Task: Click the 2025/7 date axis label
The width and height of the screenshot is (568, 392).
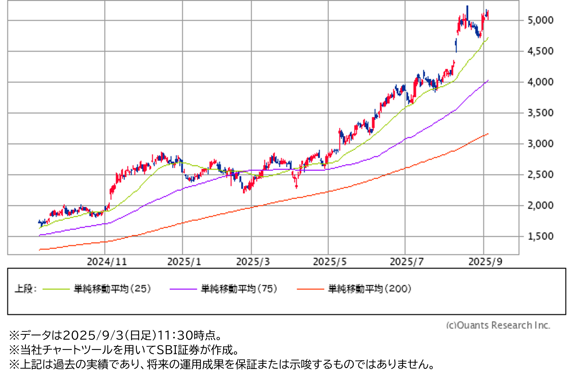Action: point(407,262)
